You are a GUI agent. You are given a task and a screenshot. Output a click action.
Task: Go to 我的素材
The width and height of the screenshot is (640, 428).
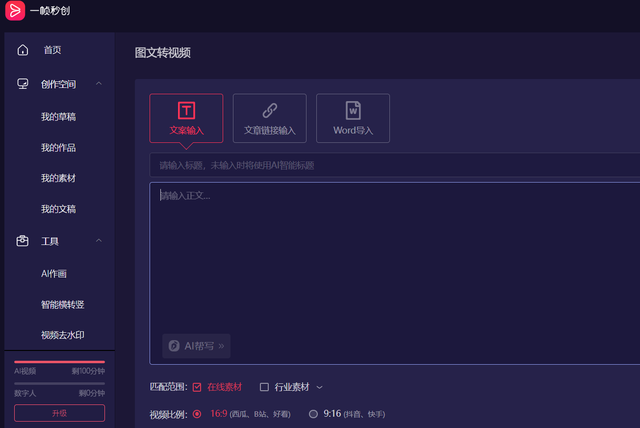pos(58,178)
